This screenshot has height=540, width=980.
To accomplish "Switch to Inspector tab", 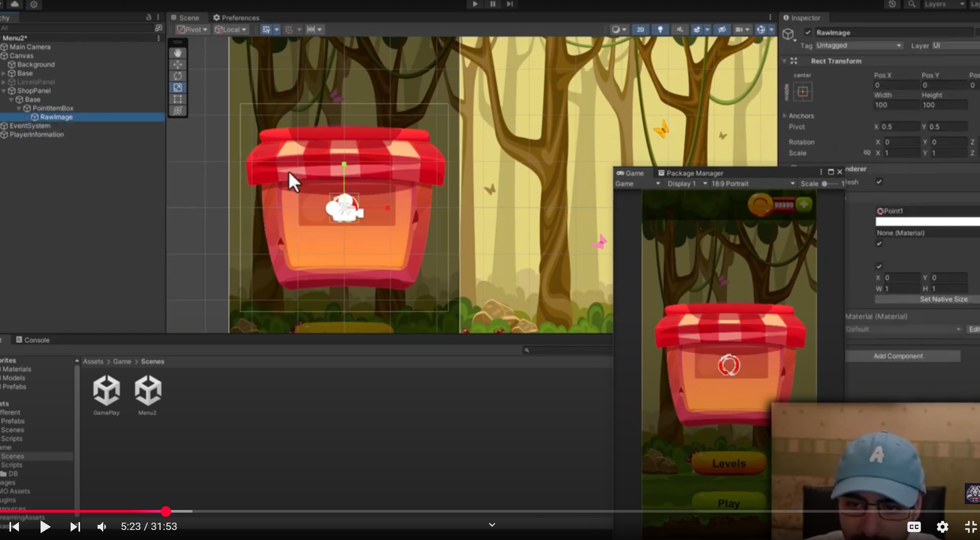I will click(x=802, y=18).
